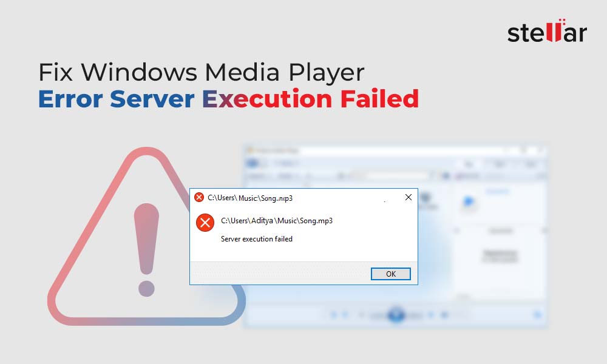607x364 pixels.
Task: Click blurred blue play icon in right pane
Action: (x=469, y=202)
